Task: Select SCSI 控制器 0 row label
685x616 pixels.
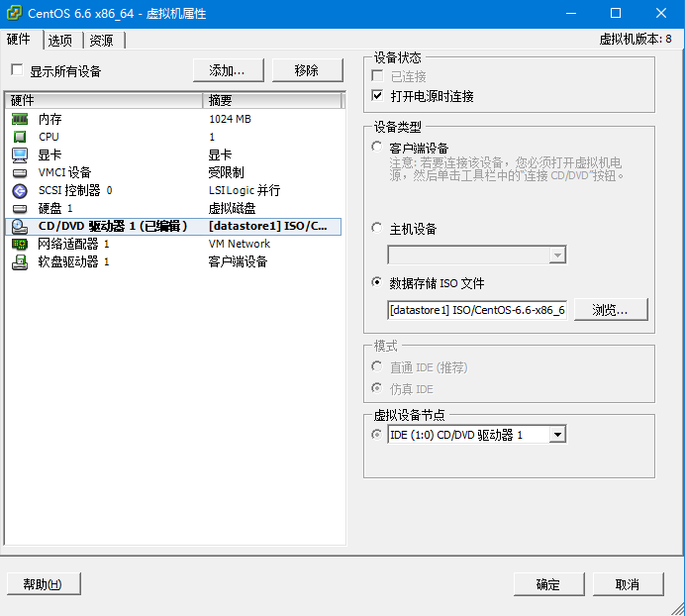Action: click(x=75, y=190)
